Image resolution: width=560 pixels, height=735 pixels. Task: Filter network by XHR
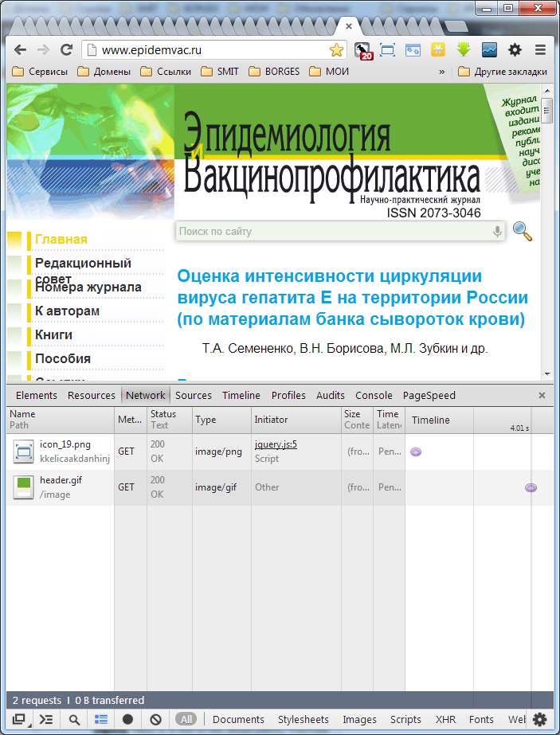445,719
